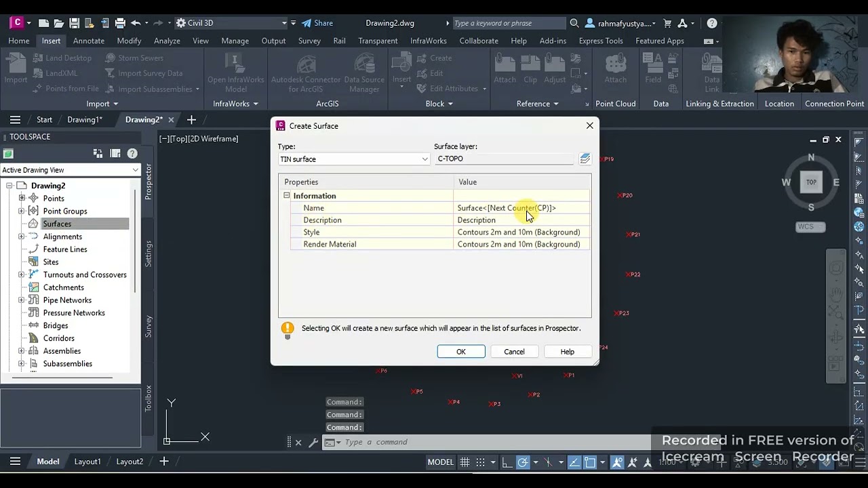The height and width of the screenshot is (488, 868).
Task: Expand the Alignments tree node
Action: pyautogui.click(x=22, y=237)
